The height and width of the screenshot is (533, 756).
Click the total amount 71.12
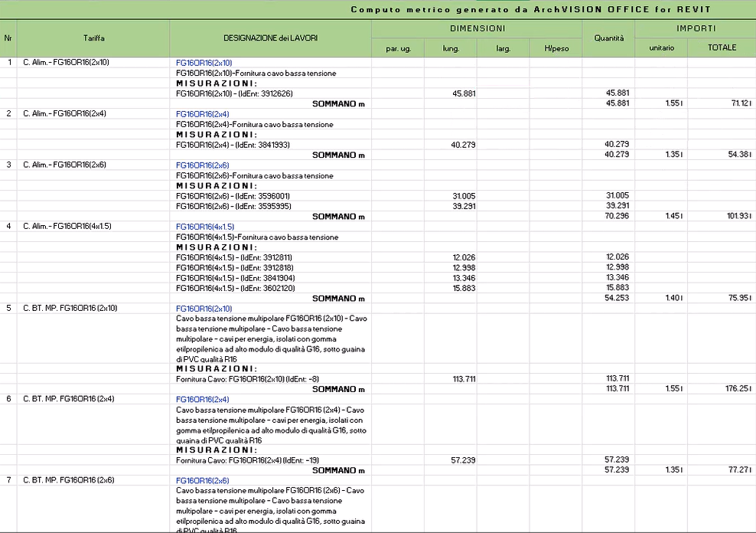point(740,103)
